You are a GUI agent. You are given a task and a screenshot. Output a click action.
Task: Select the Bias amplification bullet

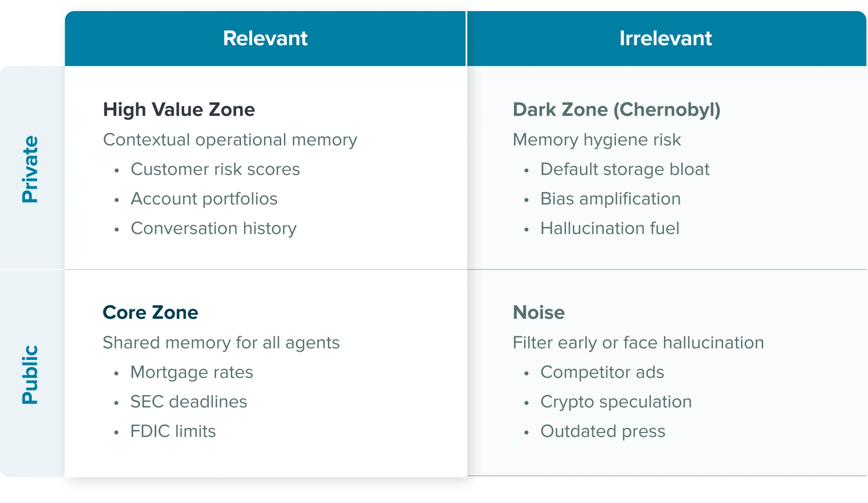tap(610, 199)
